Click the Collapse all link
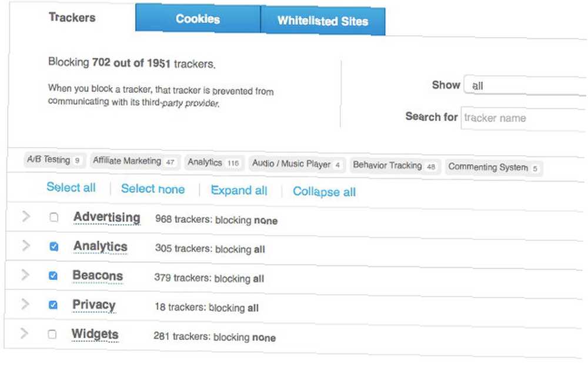Viewport: 588px width, 377px height. [325, 192]
